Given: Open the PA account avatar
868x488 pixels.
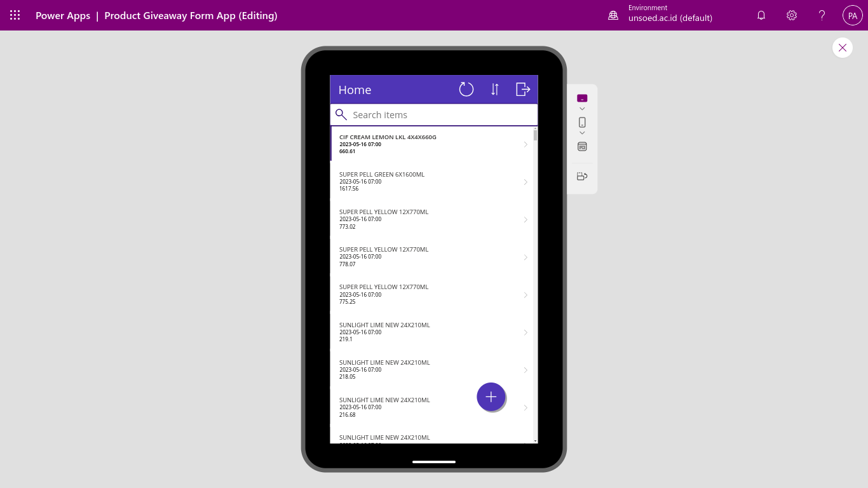Looking at the screenshot, I should [853, 15].
